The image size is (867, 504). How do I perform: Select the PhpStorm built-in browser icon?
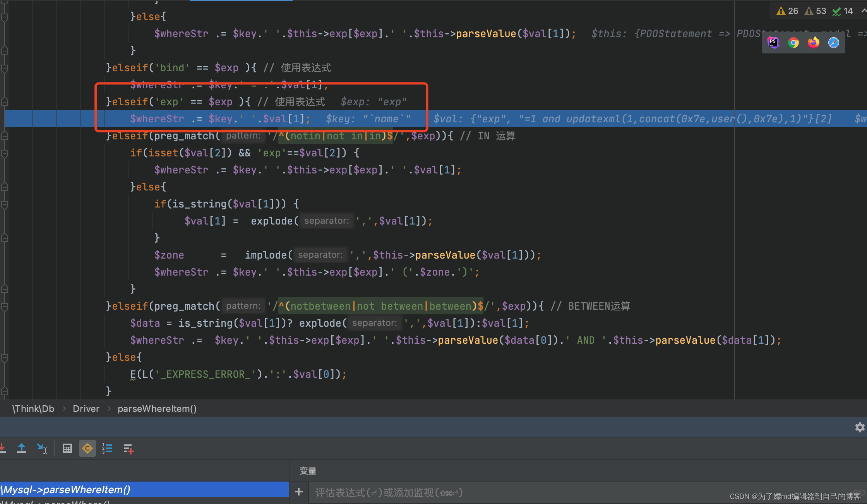click(x=773, y=43)
